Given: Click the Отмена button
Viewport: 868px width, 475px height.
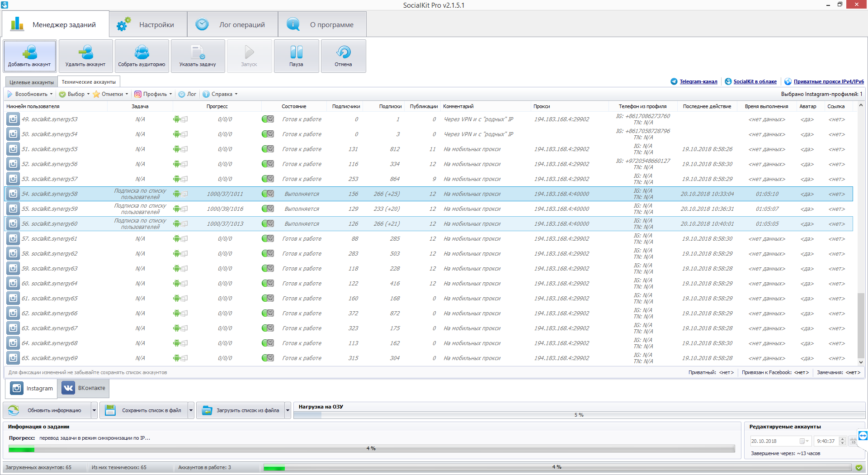Looking at the screenshot, I should point(343,56).
